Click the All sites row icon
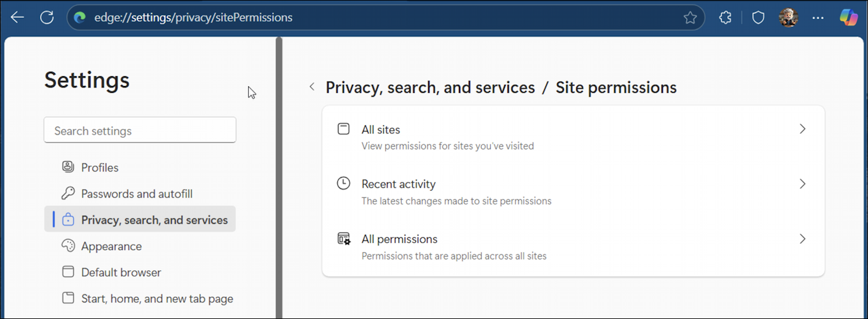The height and width of the screenshot is (319, 868). 343,129
